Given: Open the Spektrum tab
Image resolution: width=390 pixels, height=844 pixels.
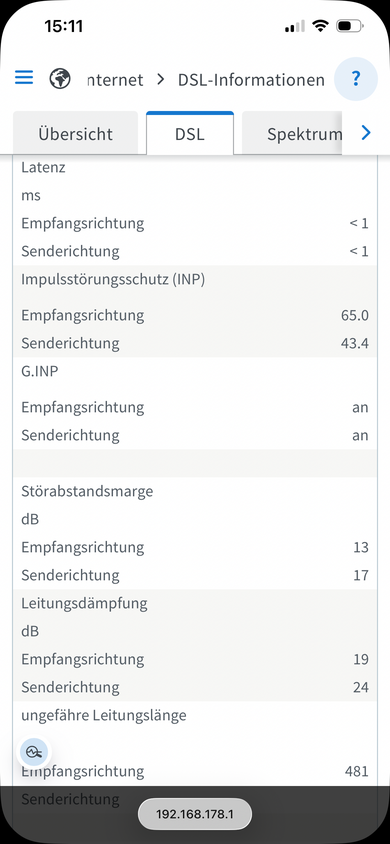Looking at the screenshot, I should coord(292,133).
